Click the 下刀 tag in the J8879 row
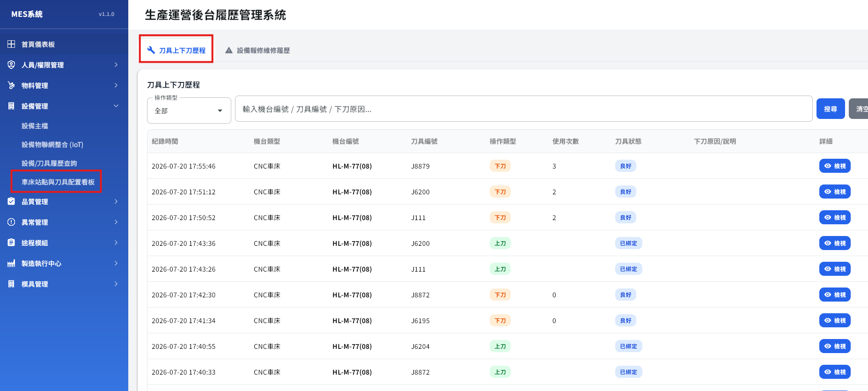 pyautogui.click(x=500, y=166)
